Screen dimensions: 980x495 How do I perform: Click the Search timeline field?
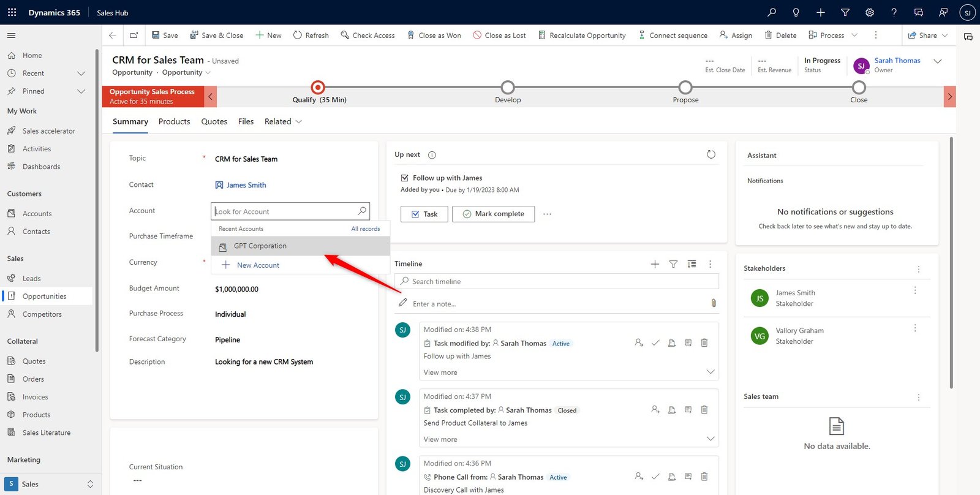(x=557, y=281)
